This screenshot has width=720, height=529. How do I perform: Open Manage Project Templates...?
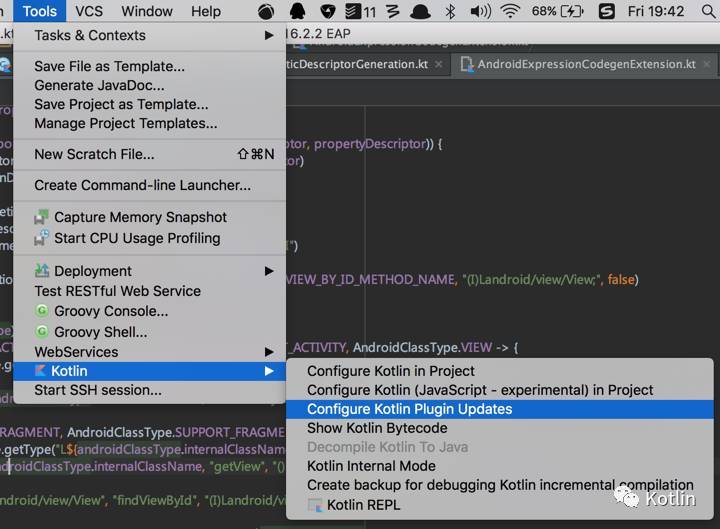click(x=150, y=123)
